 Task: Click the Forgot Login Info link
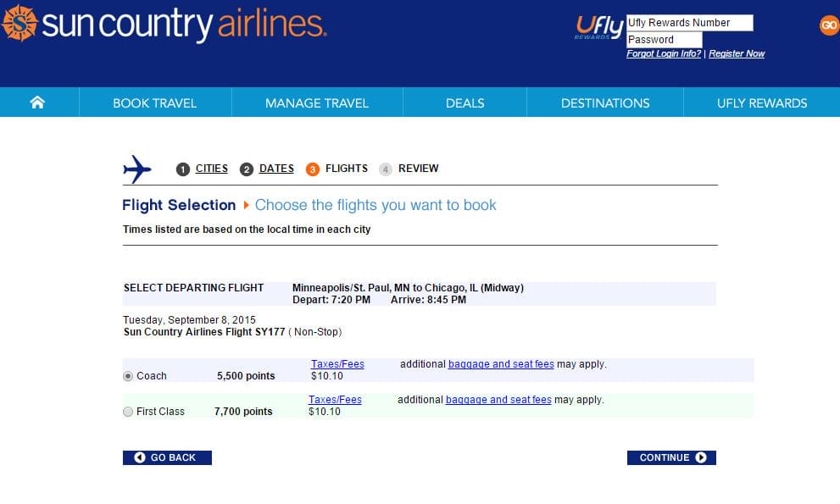click(x=664, y=53)
